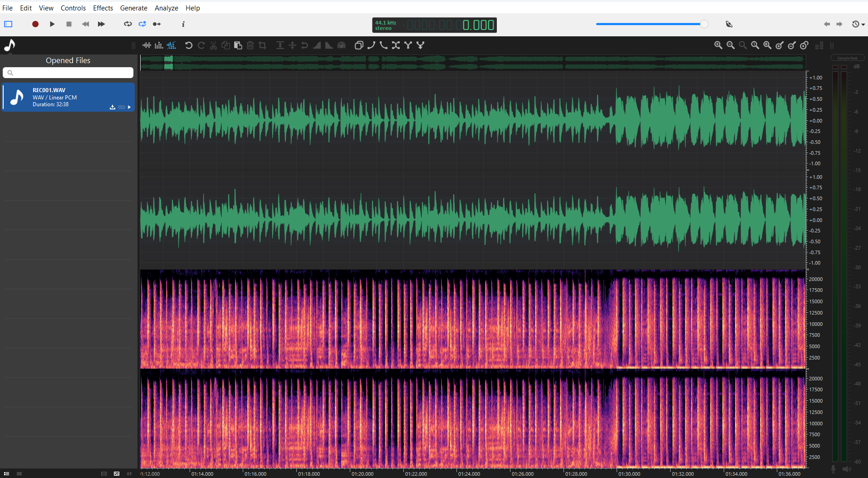868x478 pixels.
Task: Click the Opened Files search field
Action: point(68,73)
